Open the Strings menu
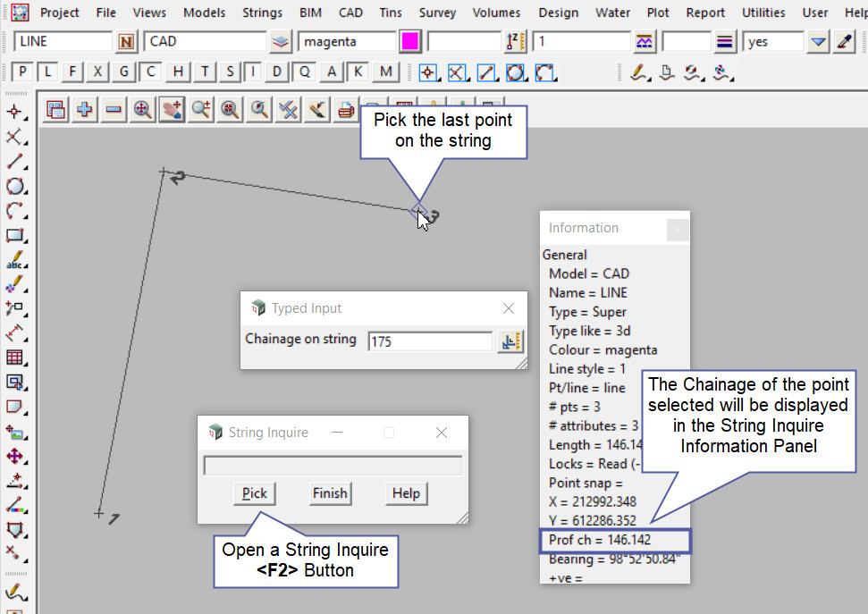This screenshot has width=868, height=614. click(263, 13)
